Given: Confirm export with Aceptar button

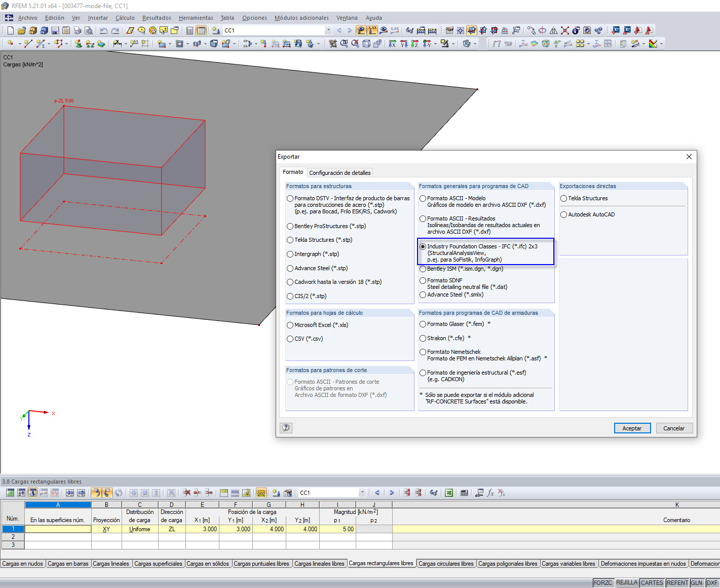Looking at the screenshot, I should [x=632, y=428].
